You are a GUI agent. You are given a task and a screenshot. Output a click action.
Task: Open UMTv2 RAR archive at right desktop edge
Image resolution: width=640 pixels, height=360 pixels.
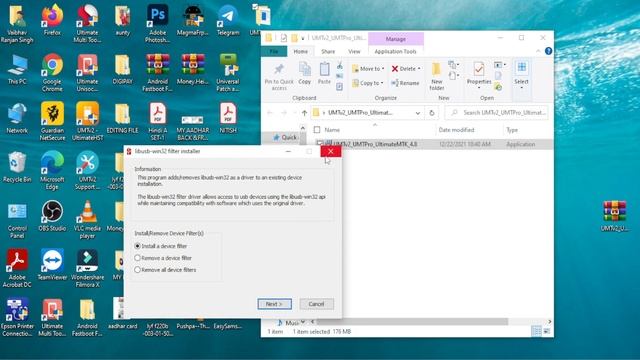(614, 216)
